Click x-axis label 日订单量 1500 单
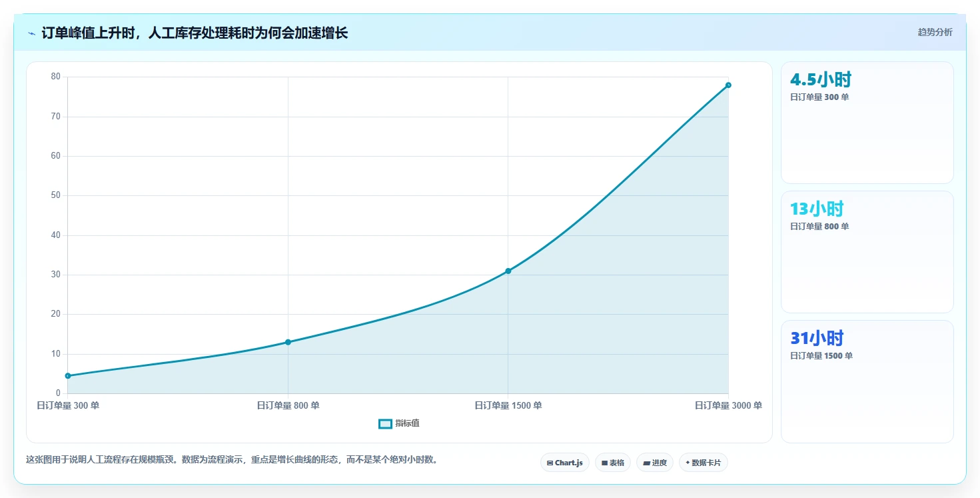Viewport: 980px width, 498px height. pos(508,405)
